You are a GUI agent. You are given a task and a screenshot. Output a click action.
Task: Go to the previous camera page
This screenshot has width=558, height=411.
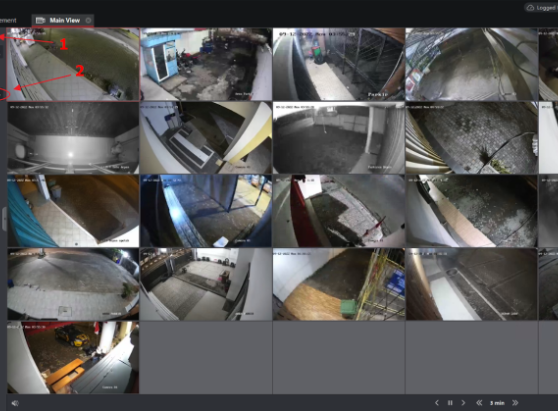pos(437,403)
